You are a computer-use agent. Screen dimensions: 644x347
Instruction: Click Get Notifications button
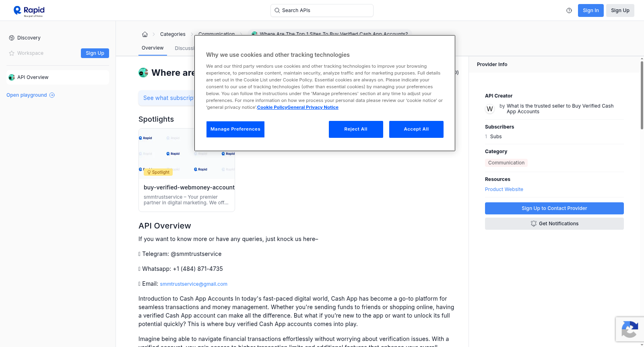pos(554,224)
